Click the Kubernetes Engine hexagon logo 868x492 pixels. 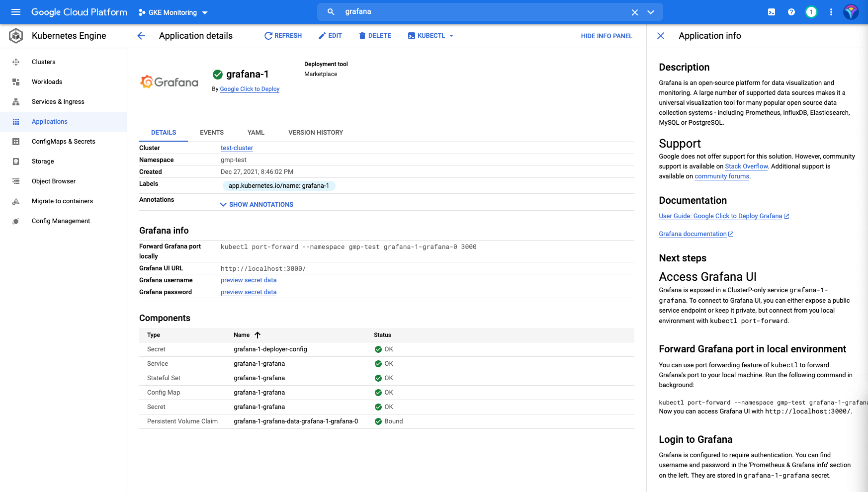16,36
